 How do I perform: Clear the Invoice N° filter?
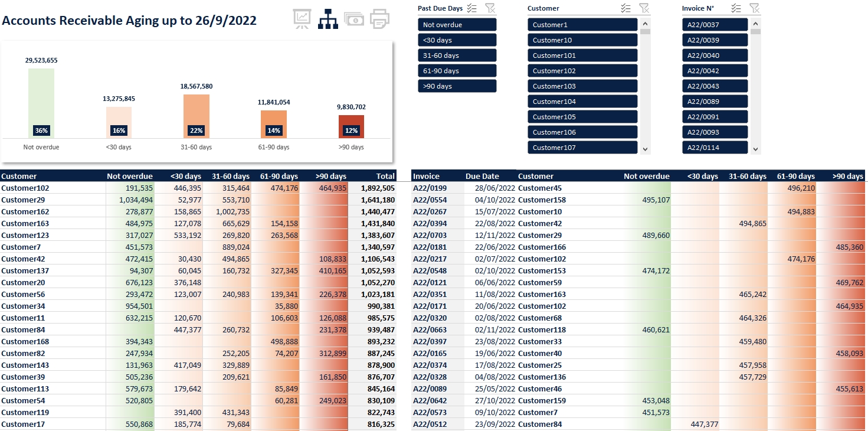coord(754,8)
